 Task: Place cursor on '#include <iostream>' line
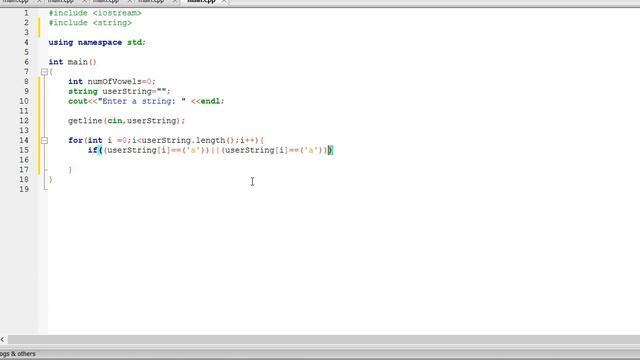(95, 13)
